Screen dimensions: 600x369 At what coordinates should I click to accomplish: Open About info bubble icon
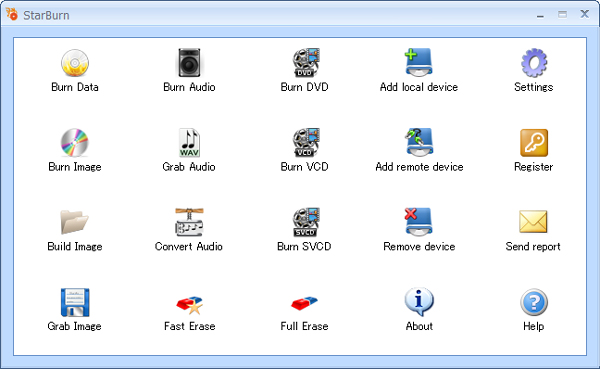pos(419,302)
